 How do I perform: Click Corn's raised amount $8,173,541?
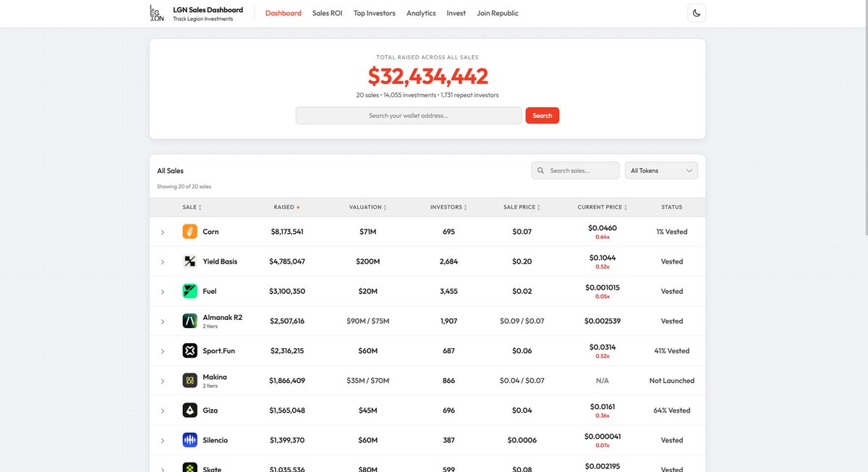pos(286,232)
